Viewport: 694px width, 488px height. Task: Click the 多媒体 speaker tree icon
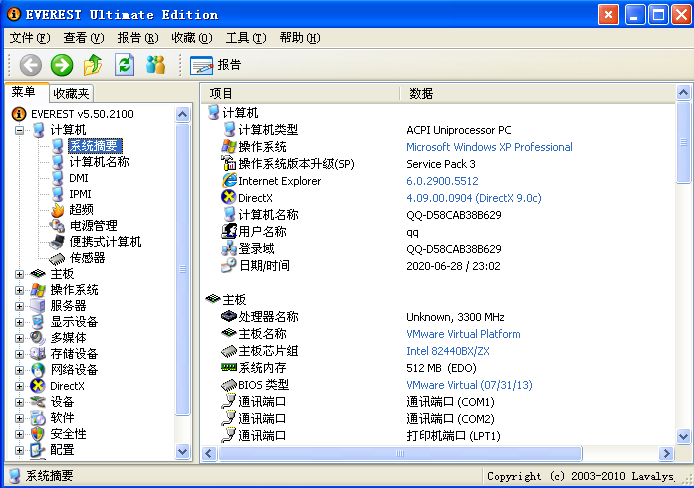(38, 338)
